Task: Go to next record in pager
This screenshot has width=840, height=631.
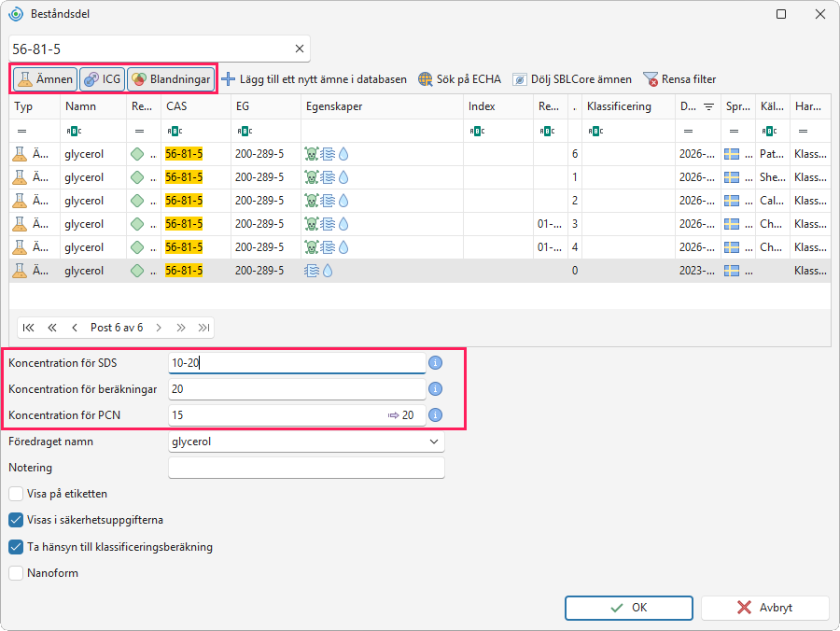Action: pyautogui.click(x=159, y=328)
